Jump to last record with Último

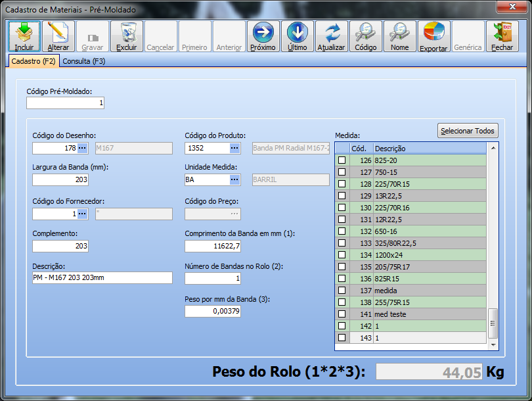[x=298, y=36]
